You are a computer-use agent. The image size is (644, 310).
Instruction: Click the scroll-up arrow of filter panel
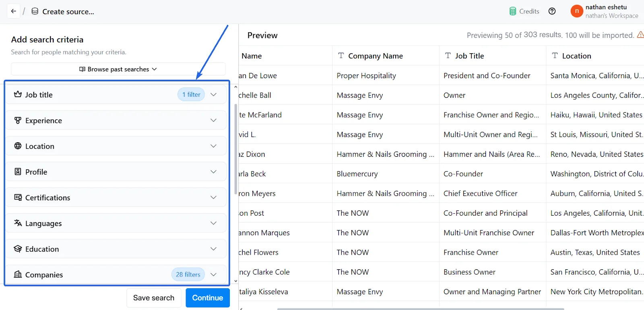tap(236, 87)
